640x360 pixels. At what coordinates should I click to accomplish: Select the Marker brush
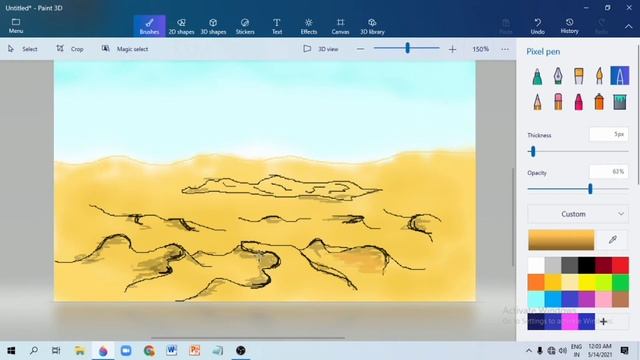tap(537, 76)
